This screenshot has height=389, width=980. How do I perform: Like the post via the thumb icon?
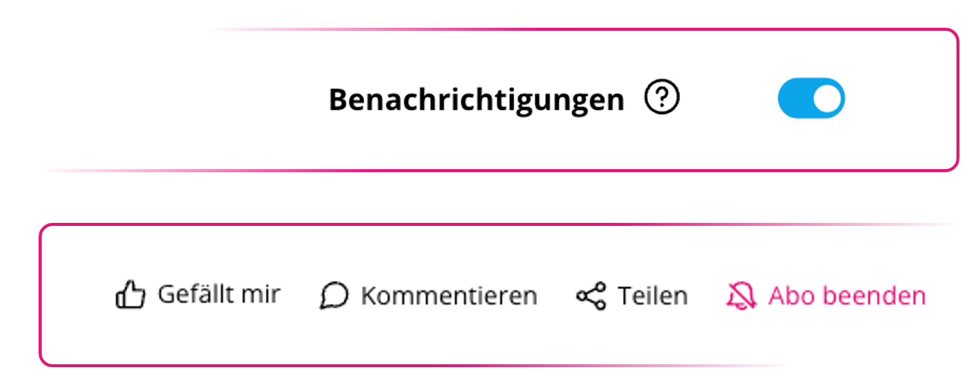pos(130,295)
